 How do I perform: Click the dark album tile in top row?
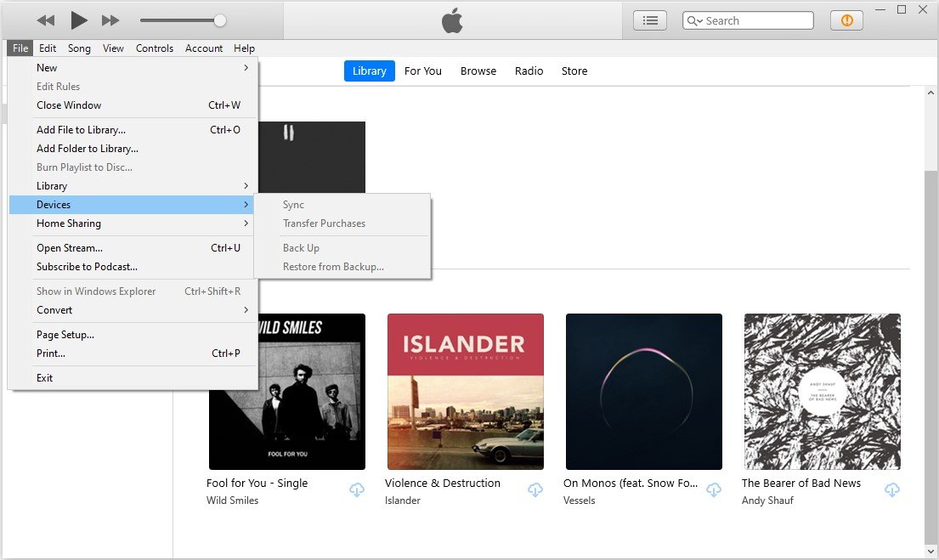(311, 157)
